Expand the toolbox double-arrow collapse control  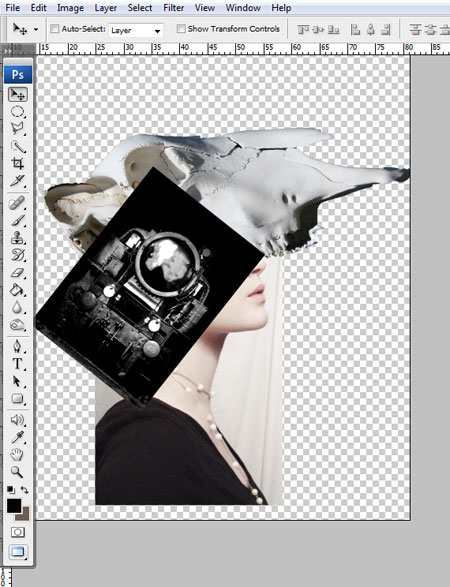pyautogui.click(x=7, y=50)
